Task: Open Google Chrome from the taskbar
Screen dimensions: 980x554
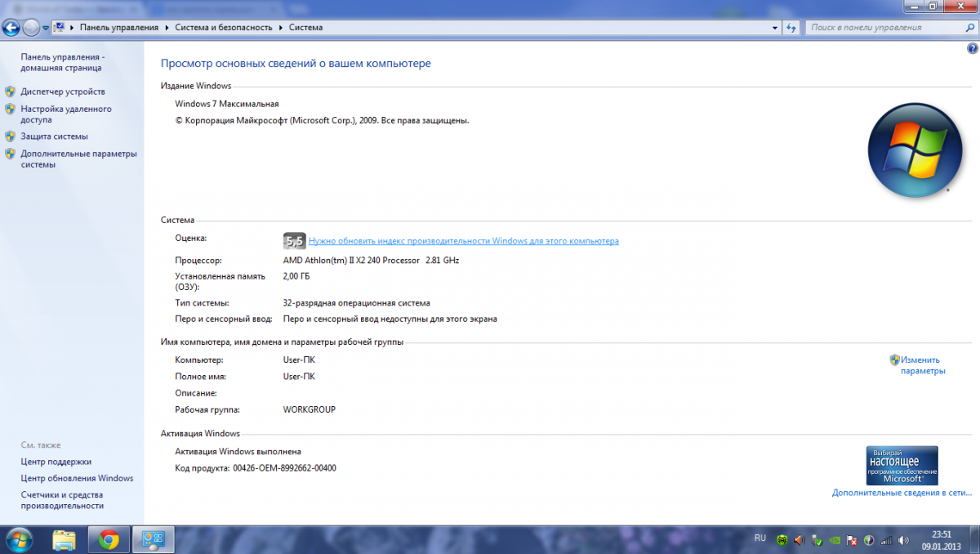Action: [109, 539]
